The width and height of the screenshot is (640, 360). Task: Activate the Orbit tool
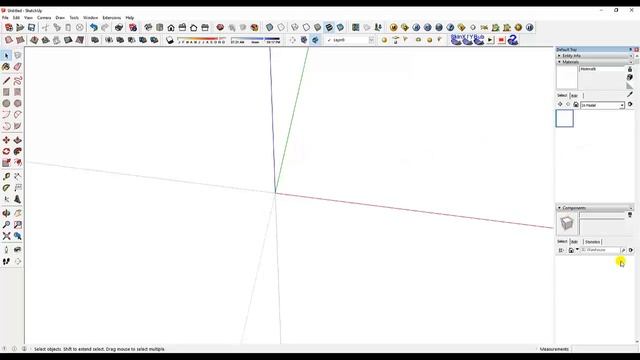tap(6, 213)
